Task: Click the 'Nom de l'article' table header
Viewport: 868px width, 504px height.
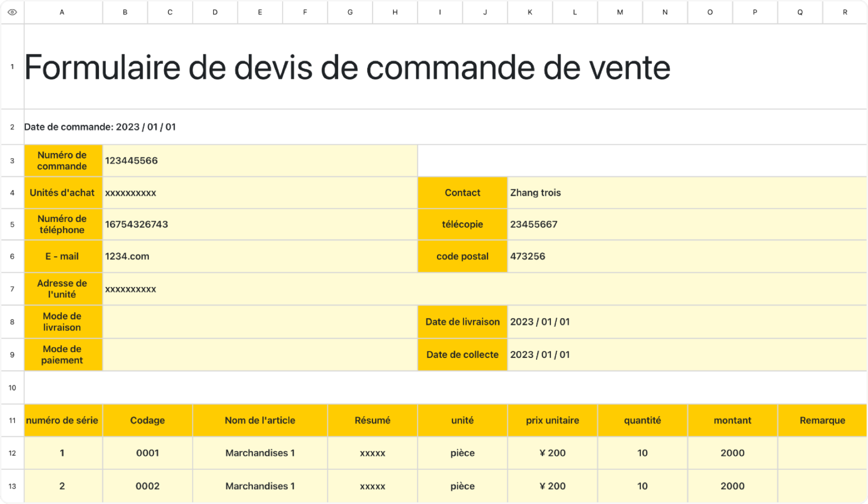Action: (x=260, y=420)
